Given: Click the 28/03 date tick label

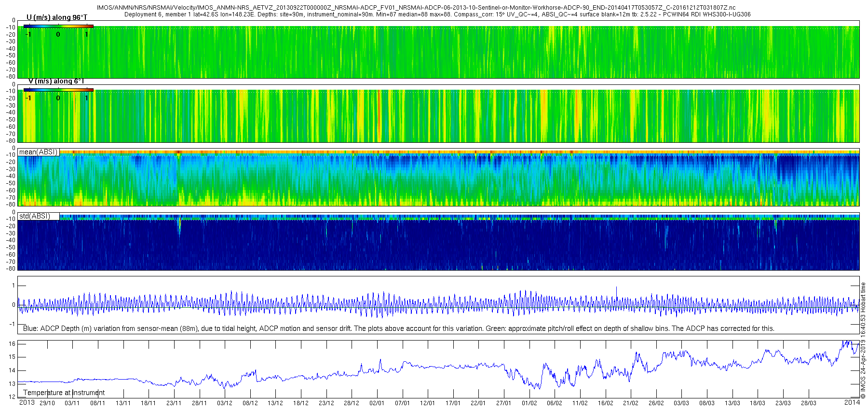Looking at the screenshot, I should point(808,403).
